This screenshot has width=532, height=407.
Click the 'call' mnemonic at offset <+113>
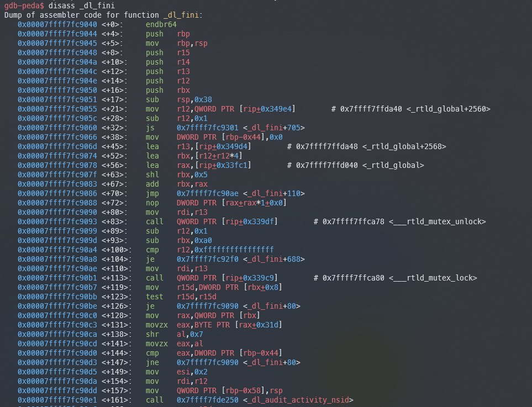tap(155, 278)
